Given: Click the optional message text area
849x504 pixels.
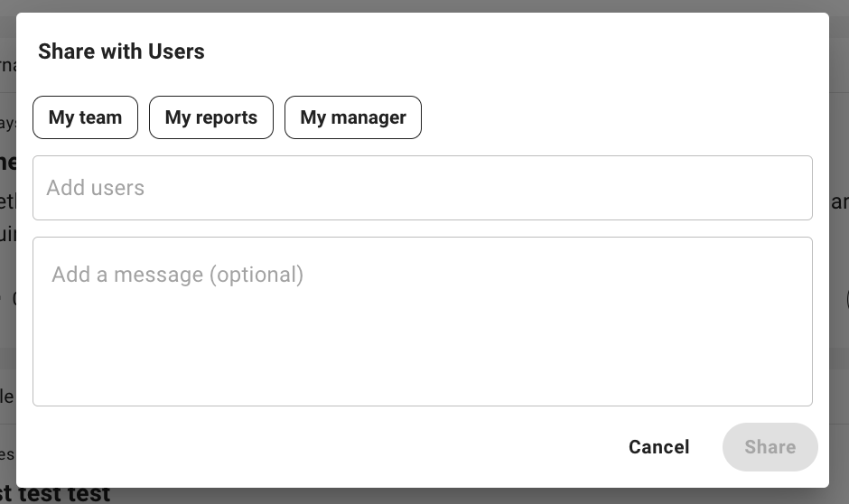Looking at the screenshot, I should (x=422, y=321).
